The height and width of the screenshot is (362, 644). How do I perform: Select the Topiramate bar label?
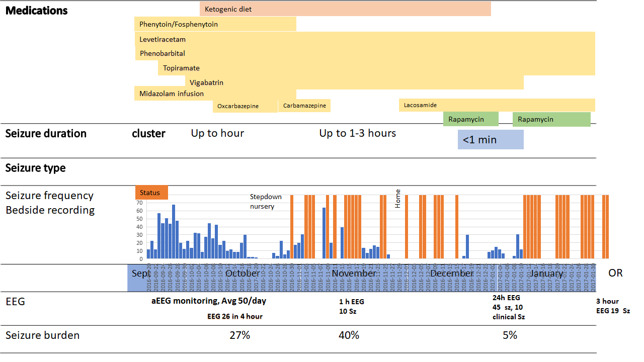point(181,68)
